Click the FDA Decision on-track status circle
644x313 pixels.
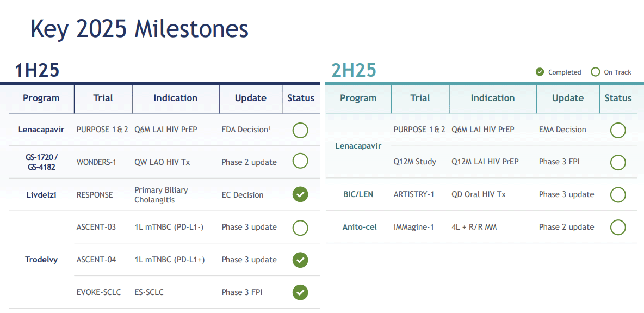click(x=300, y=130)
